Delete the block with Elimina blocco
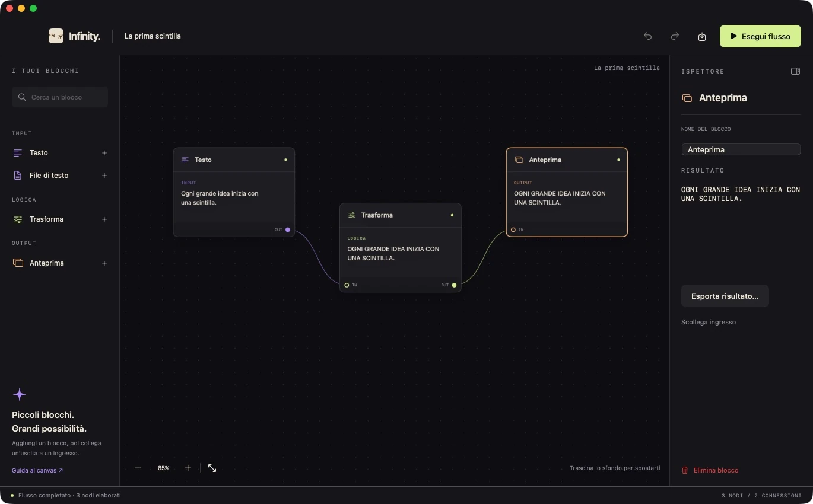 710,471
